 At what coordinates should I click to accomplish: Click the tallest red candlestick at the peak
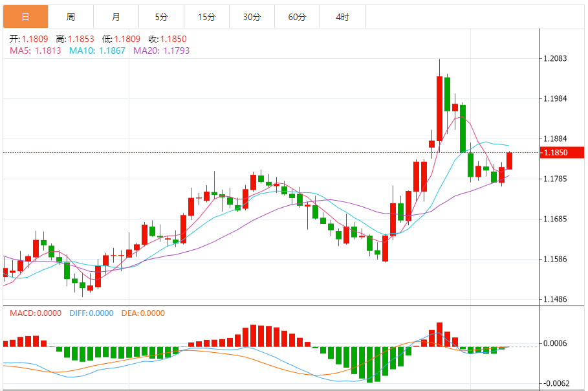[x=439, y=109]
